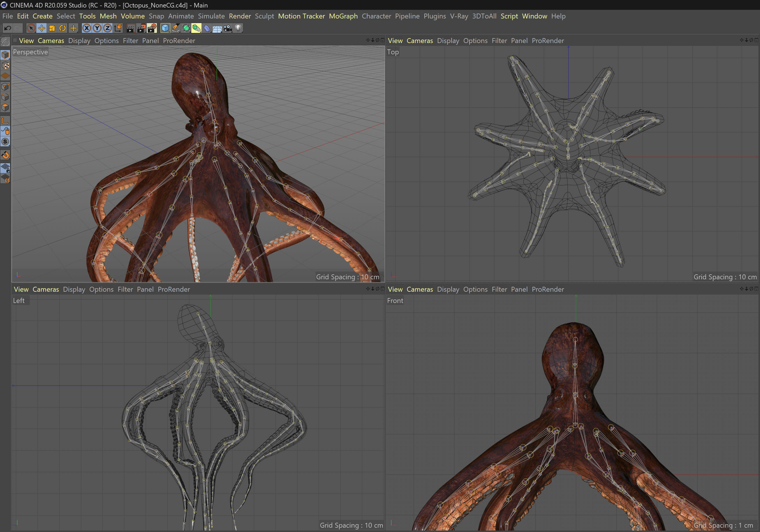Image resolution: width=760 pixels, height=532 pixels.
Task: Click the 'Perspective' viewport label
Action: (30, 52)
